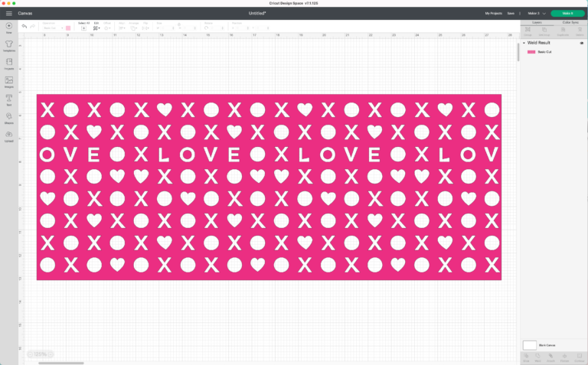The height and width of the screenshot is (365, 588).
Task: Open the Images library
Action: [x=9, y=81]
